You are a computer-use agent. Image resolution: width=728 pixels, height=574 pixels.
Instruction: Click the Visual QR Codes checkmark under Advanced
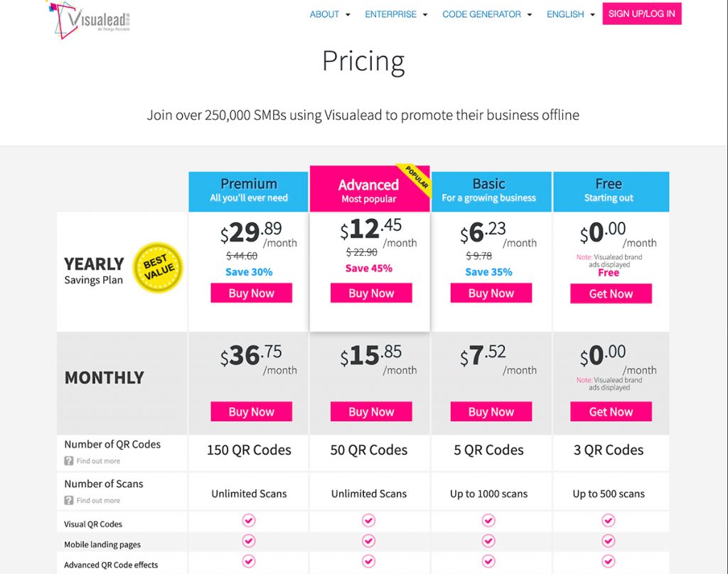pyautogui.click(x=369, y=520)
